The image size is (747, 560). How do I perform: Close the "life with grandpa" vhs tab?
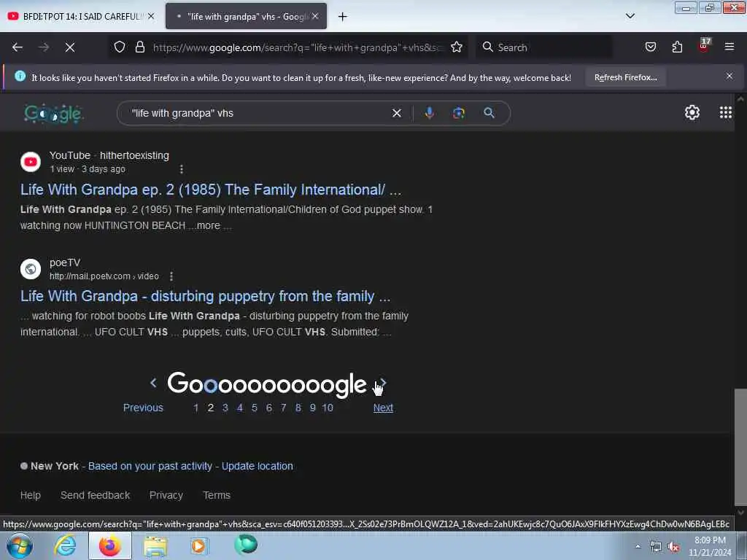[315, 16]
